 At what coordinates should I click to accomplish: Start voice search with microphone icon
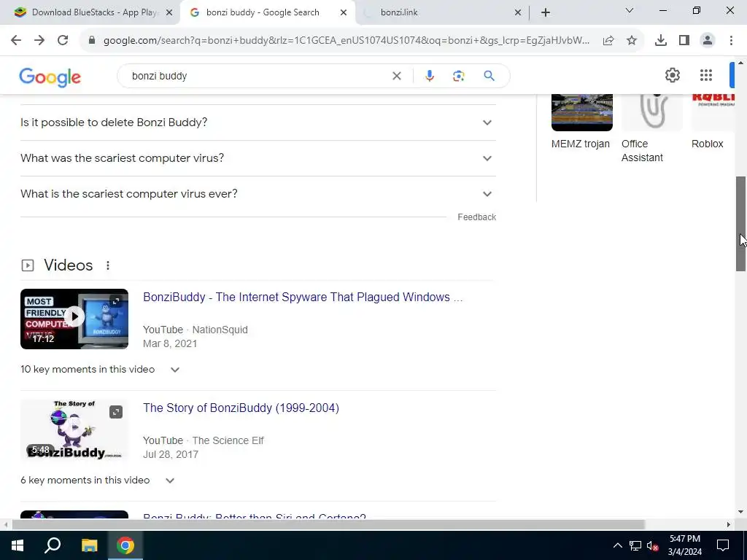[x=429, y=76]
